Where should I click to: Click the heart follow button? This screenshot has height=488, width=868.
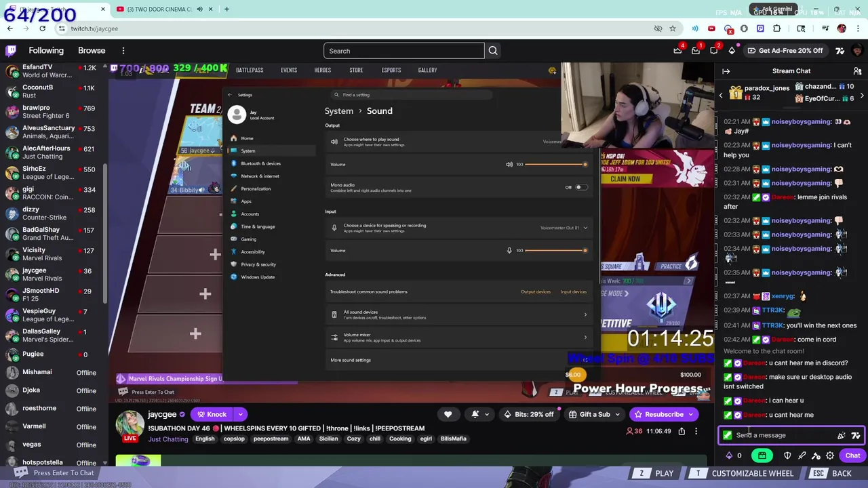(x=448, y=414)
